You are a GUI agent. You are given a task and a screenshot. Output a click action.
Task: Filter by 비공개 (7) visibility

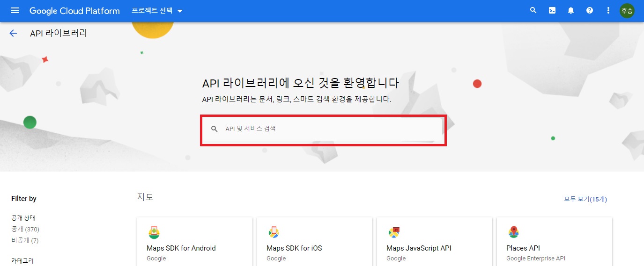coord(25,240)
